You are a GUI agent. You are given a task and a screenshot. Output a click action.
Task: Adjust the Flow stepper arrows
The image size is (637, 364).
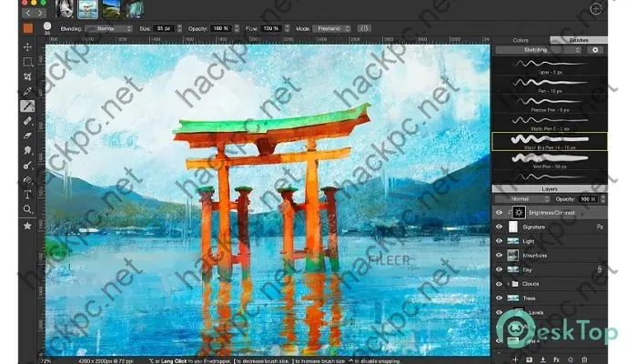pyautogui.click(x=287, y=28)
